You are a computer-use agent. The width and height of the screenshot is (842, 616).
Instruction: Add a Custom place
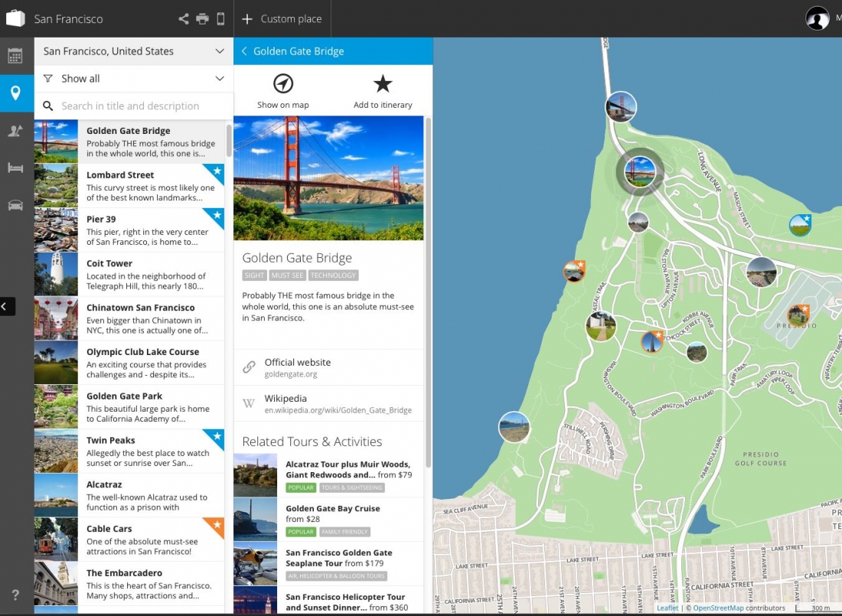click(282, 19)
